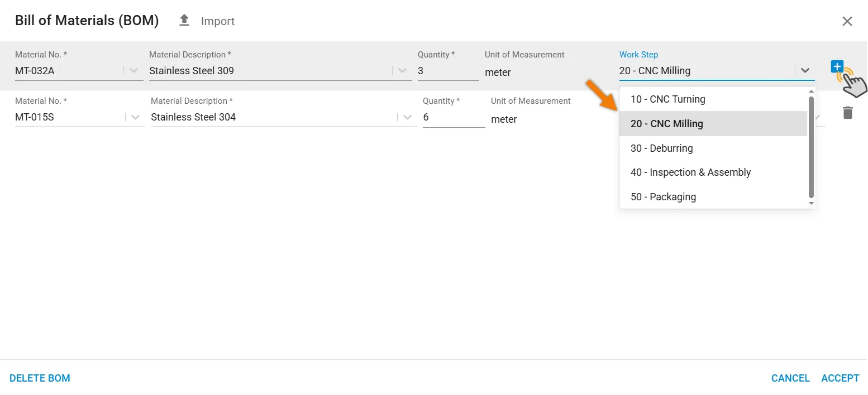Click the quantity field showing 3
The width and height of the screenshot is (868, 395).
[449, 71]
